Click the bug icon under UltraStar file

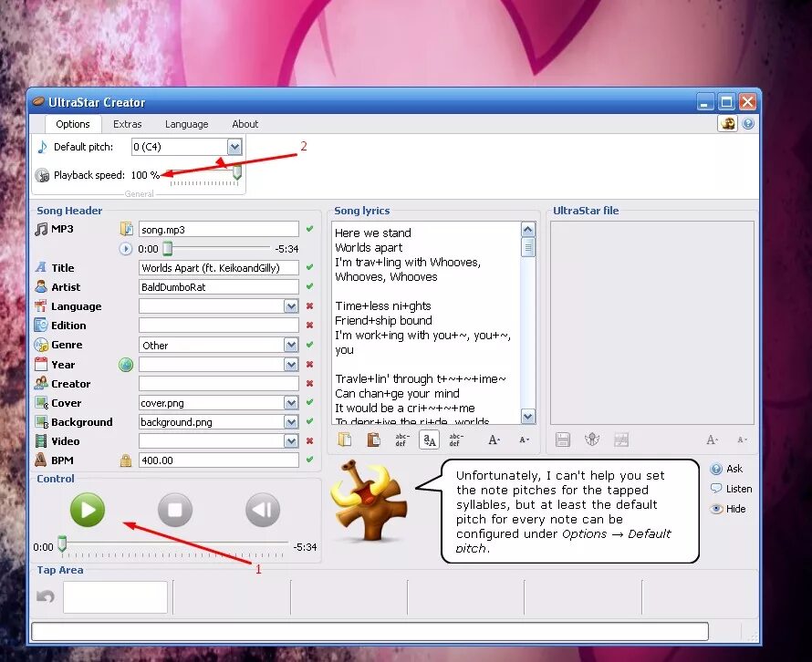pyautogui.click(x=592, y=440)
